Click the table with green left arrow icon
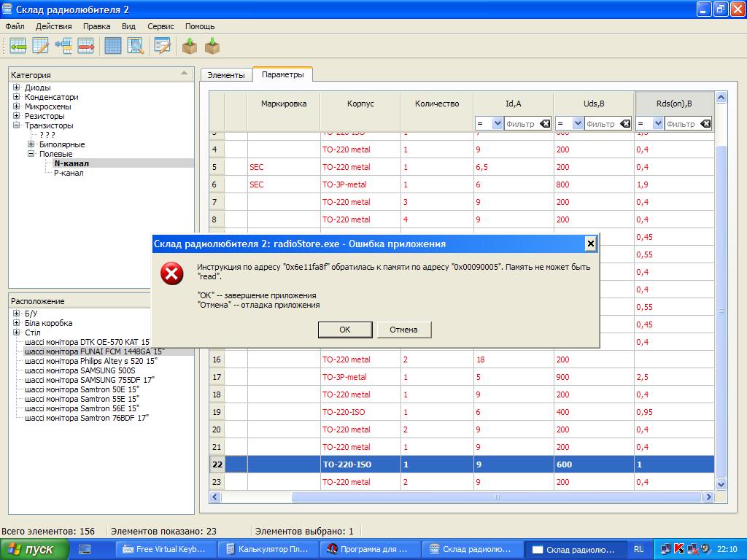Image resolution: width=747 pixels, height=560 pixels. click(18, 46)
